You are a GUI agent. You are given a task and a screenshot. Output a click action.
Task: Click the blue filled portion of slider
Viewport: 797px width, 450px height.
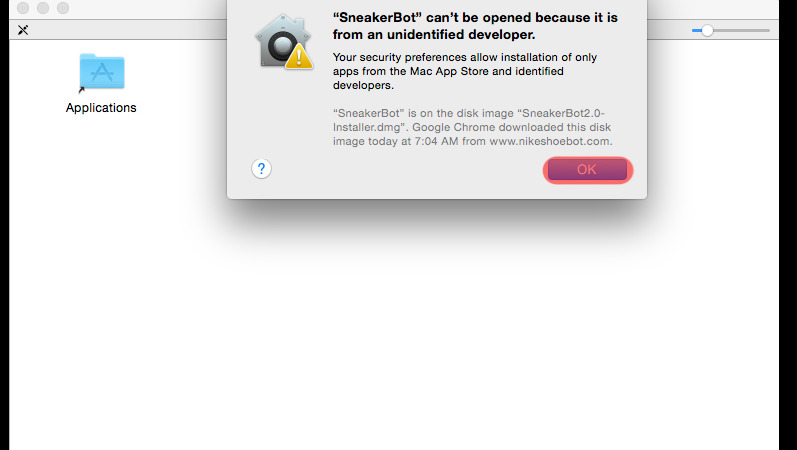696,31
